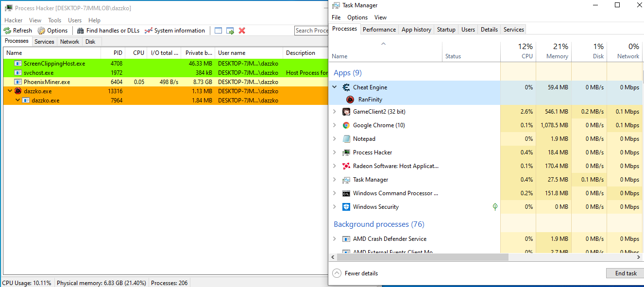
Task: Toggle Fewer details chevron button
Action: pos(337,273)
